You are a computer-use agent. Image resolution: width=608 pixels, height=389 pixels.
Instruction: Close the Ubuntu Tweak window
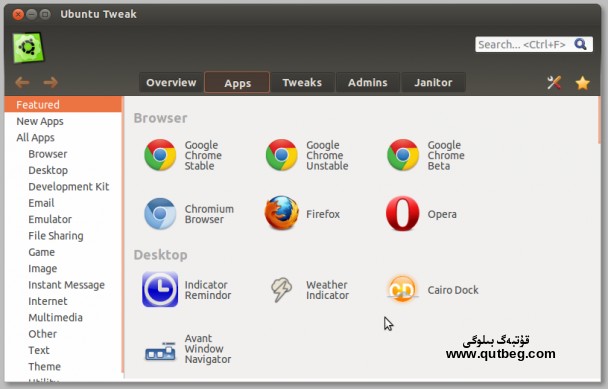(18, 15)
